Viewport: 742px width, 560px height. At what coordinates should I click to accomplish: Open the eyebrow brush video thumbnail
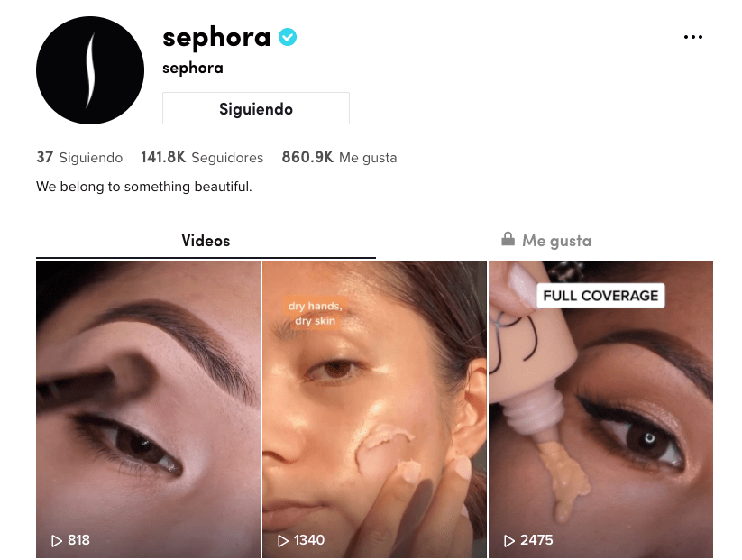[x=148, y=409]
